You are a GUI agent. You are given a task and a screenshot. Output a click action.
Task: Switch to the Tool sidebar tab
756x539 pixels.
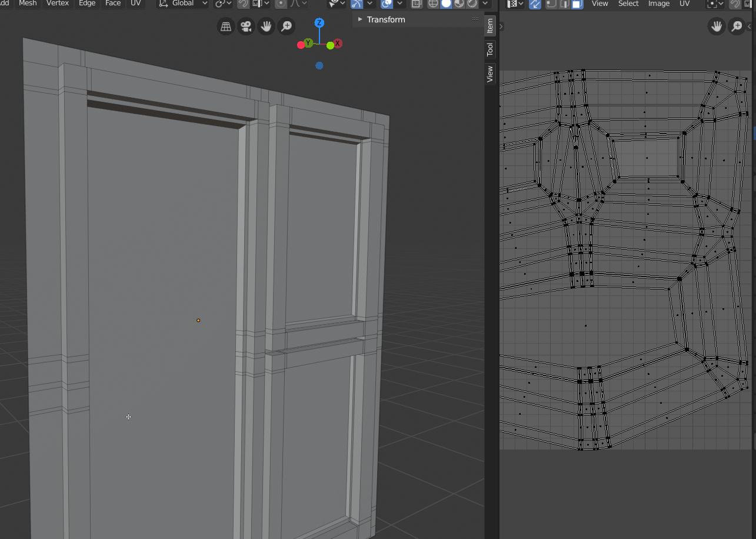489,49
